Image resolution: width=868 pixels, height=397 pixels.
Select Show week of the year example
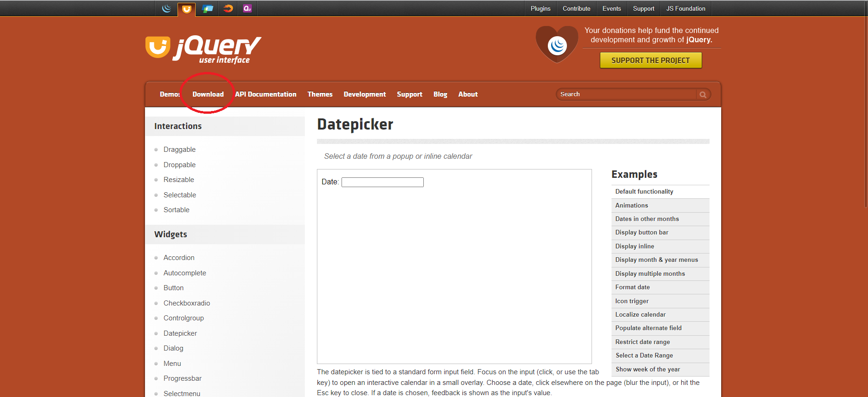point(660,370)
